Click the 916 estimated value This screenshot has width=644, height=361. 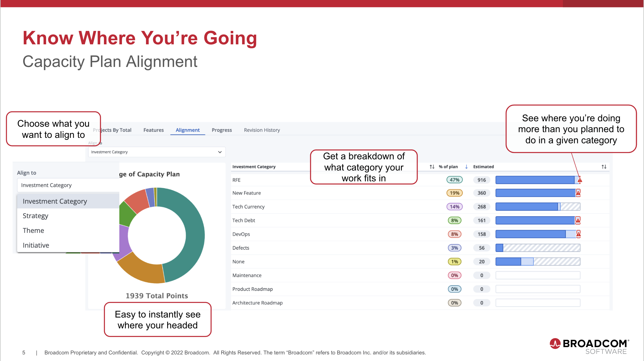point(482,180)
